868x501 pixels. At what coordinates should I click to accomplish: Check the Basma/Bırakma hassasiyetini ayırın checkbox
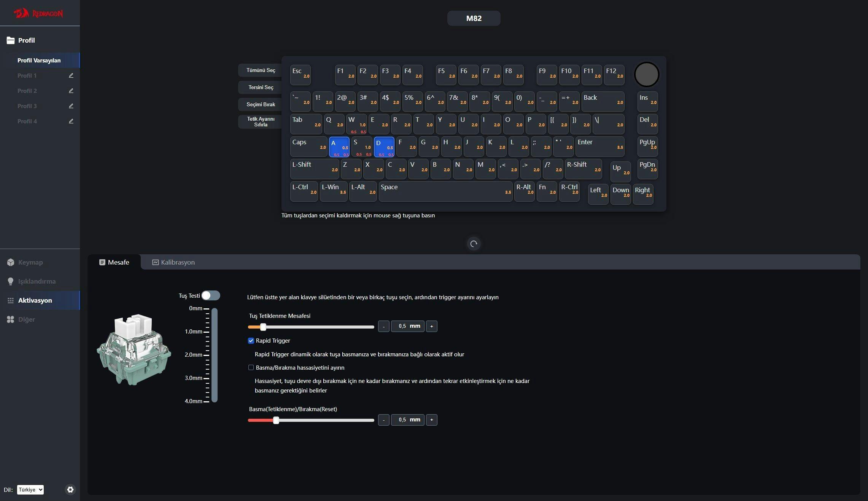click(251, 368)
